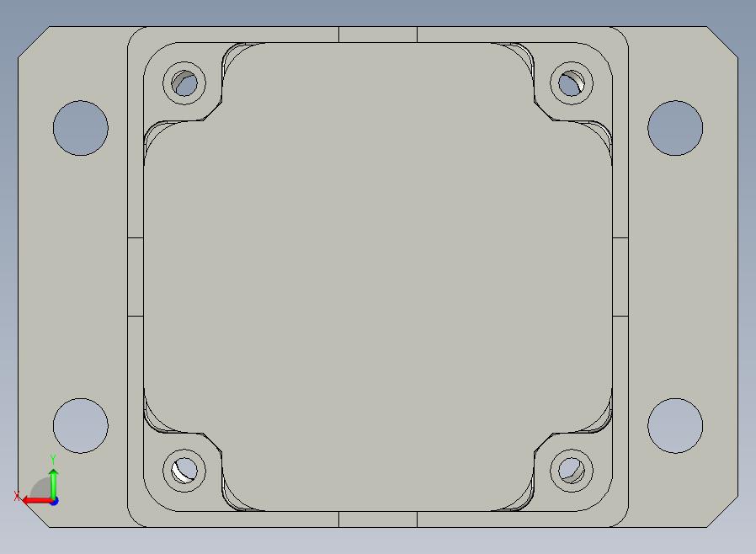Select the lower-right large mounting hole on the plate
The image size is (756, 554).
675,426
